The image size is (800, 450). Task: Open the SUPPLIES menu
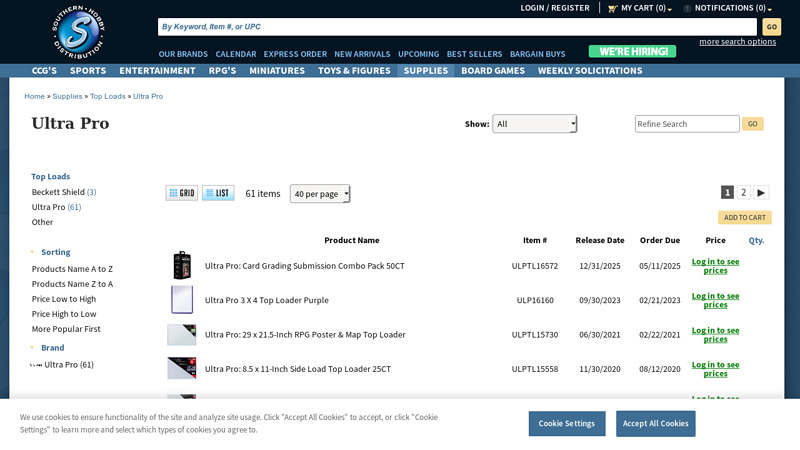pyautogui.click(x=426, y=70)
